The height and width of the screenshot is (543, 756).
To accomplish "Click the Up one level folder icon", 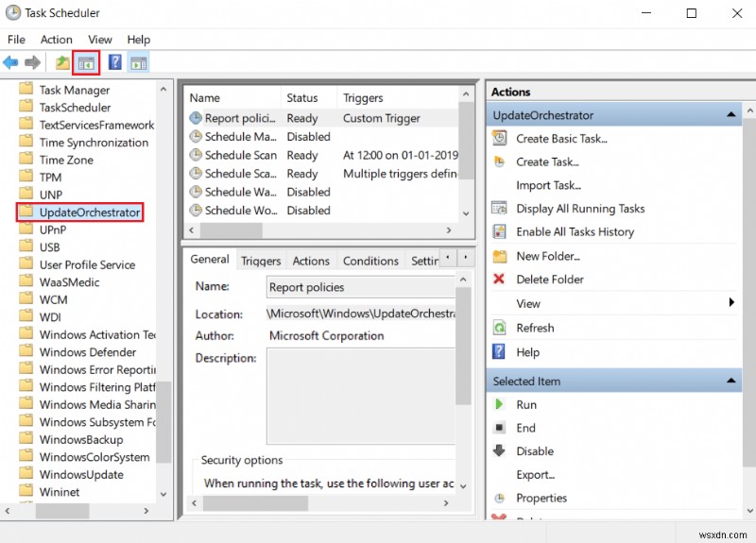I will [62, 62].
